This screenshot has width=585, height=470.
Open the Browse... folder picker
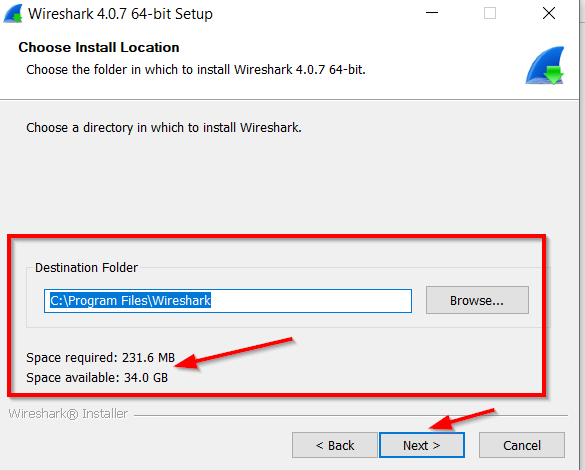tap(477, 300)
